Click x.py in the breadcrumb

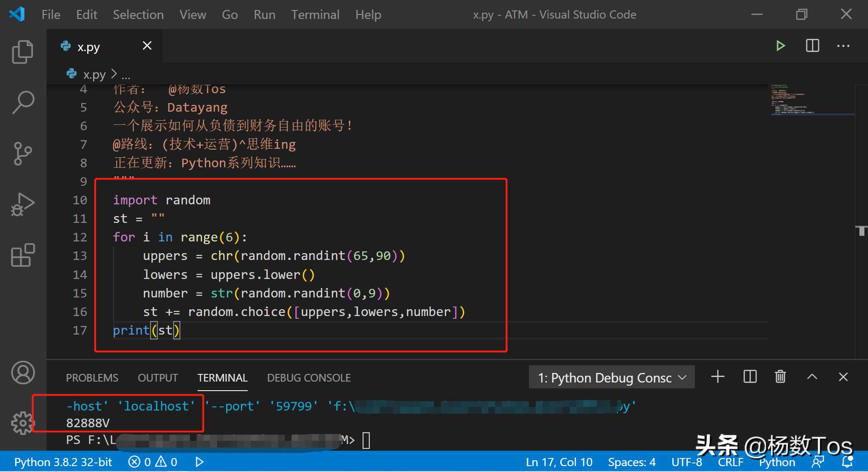tap(94, 74)
